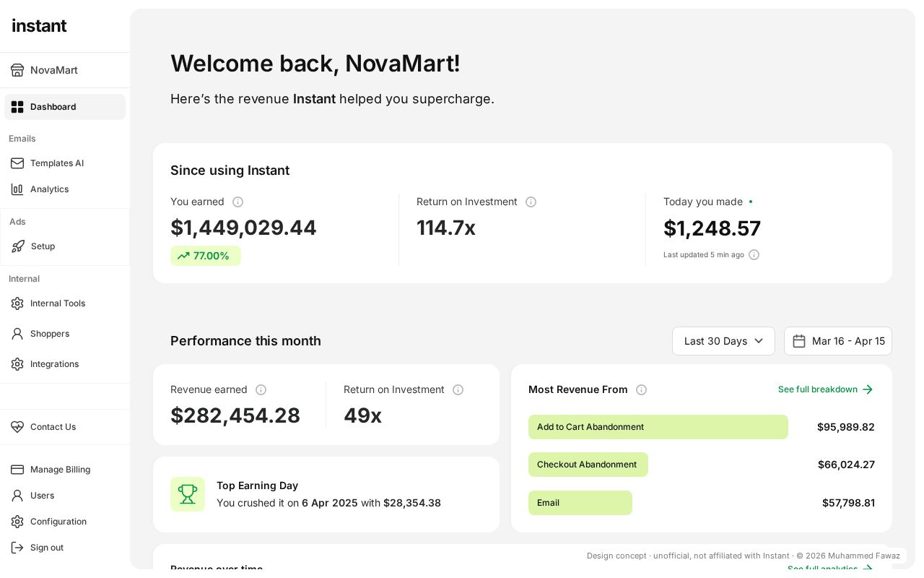This screenshot has height=578, width=924.
Task: Select the Add to Cart Abandonment bar
Action: (658, 427)
